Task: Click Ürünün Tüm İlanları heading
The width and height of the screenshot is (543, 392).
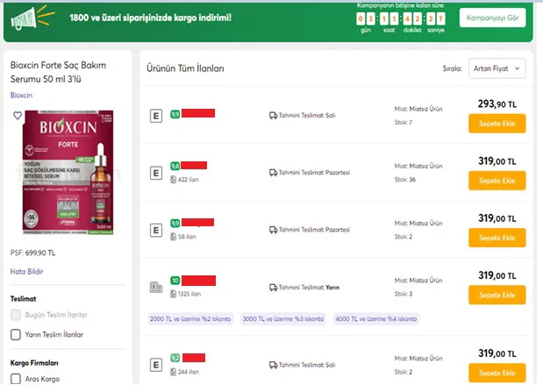Action: pos(185,68)
